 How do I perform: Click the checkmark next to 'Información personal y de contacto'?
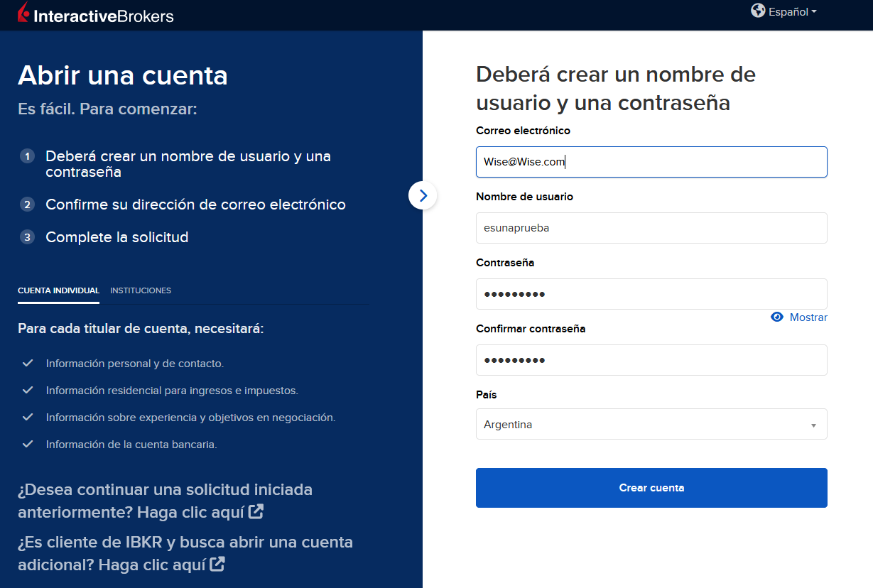click(x=28, y=363)
